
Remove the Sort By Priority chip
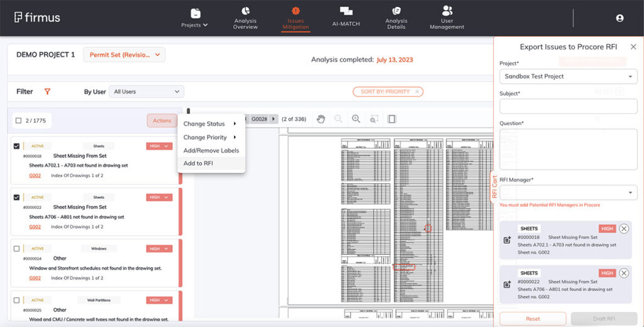(x=417, y=92)
